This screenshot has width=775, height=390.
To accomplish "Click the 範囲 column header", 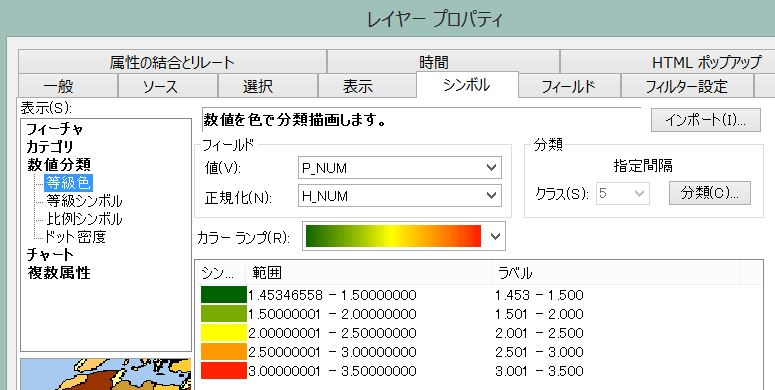I will [369, 273].
